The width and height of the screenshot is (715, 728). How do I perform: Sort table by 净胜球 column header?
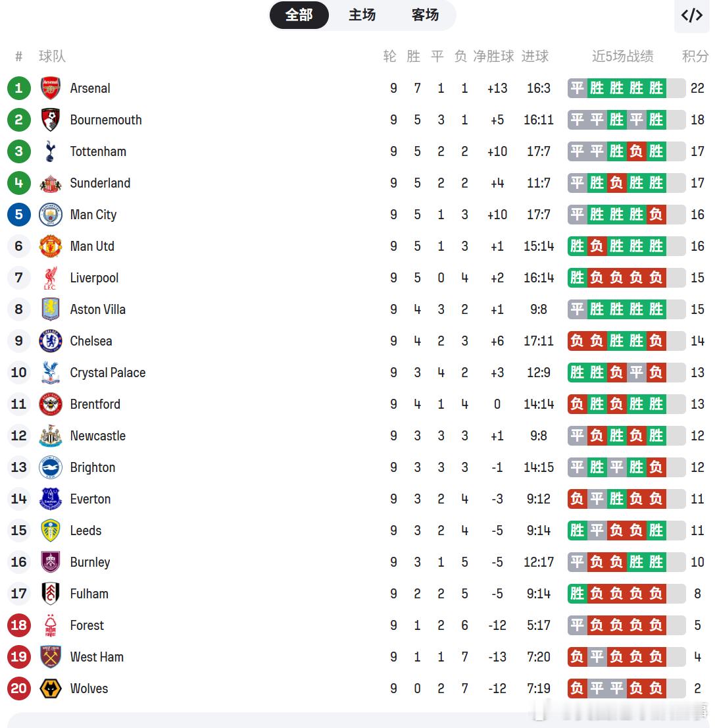coord(493,57)
